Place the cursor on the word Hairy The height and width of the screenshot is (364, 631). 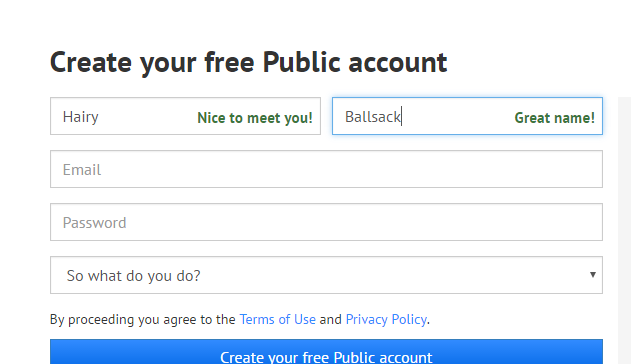pos(80,117)
